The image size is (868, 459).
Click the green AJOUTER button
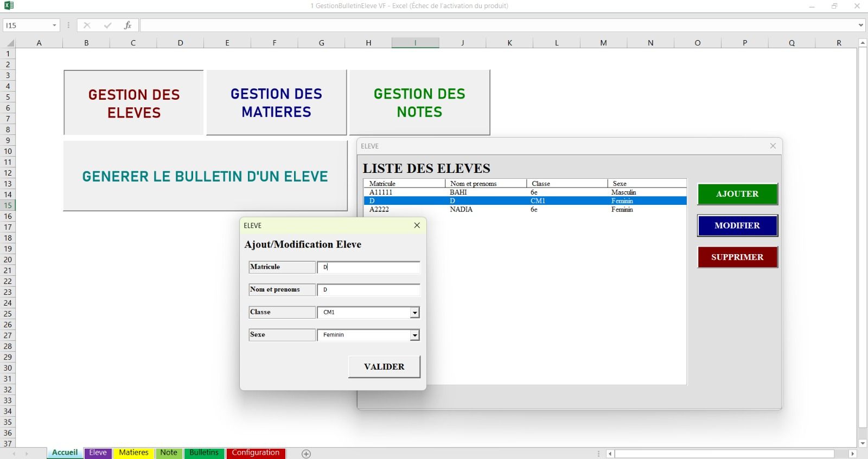(737, 194)
